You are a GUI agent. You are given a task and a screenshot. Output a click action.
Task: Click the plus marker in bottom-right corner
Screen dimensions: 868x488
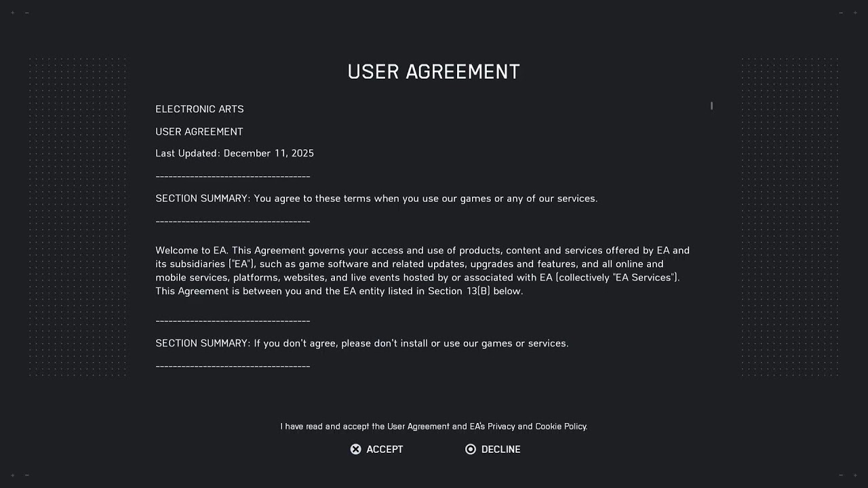(x=855, y=475)
